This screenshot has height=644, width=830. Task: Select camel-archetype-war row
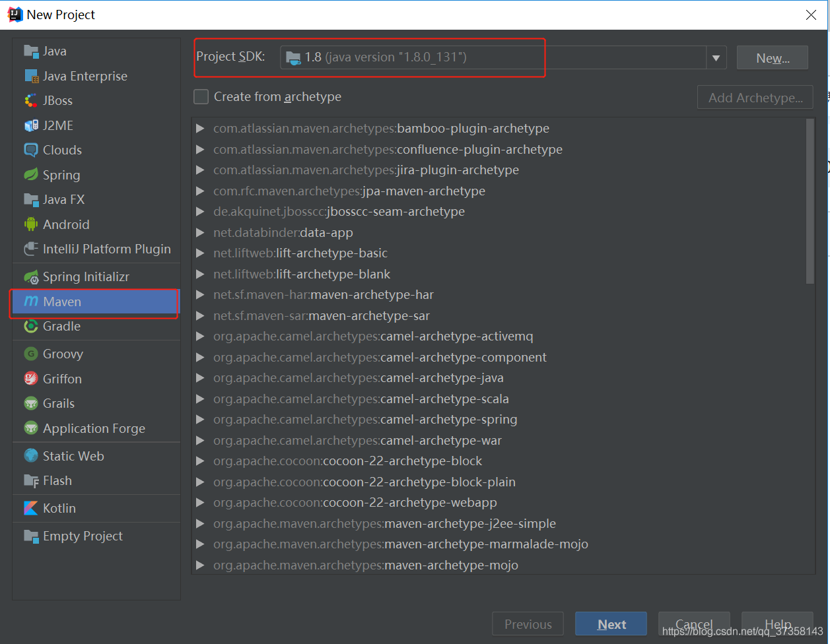pos(499,440)
